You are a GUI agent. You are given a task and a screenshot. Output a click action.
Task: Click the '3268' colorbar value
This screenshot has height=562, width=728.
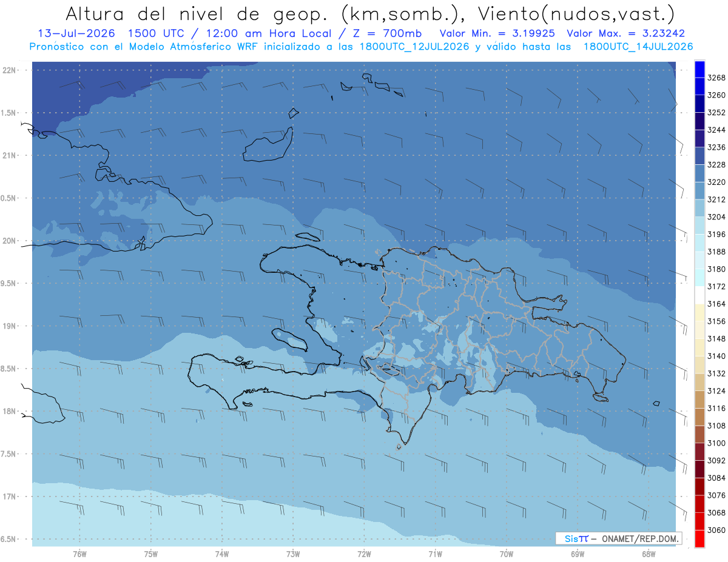click(716, 78)
